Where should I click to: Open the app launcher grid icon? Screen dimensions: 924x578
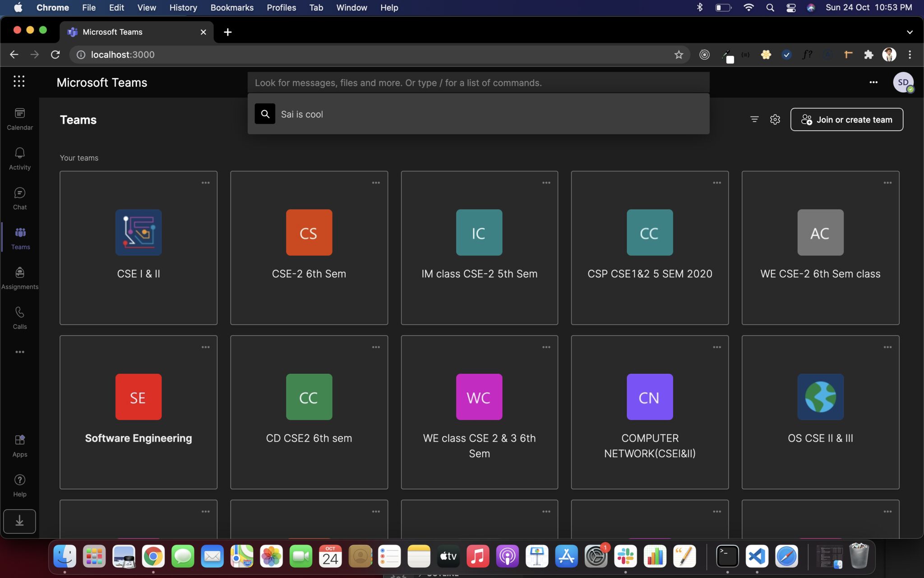(19, 81)
